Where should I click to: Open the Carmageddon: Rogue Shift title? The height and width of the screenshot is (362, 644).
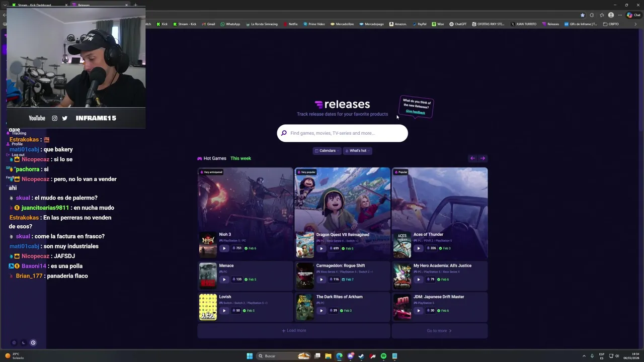click(x=341, y=265)
